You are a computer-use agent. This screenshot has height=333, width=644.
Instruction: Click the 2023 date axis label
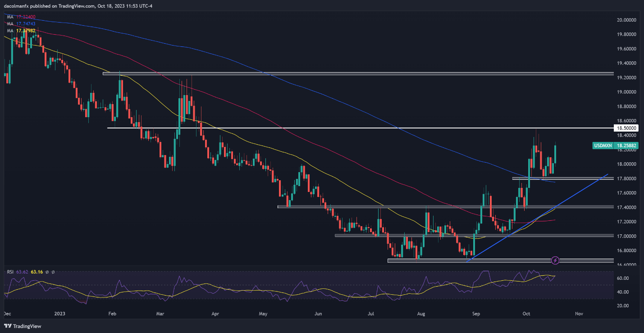point(60,313)
